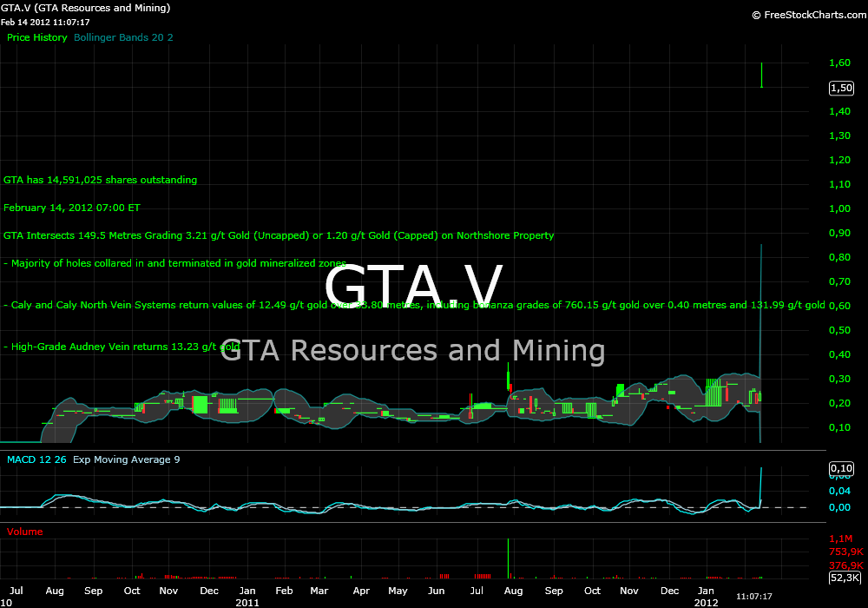
Task: Click the Apr time axis label
Action: point(361,591)
